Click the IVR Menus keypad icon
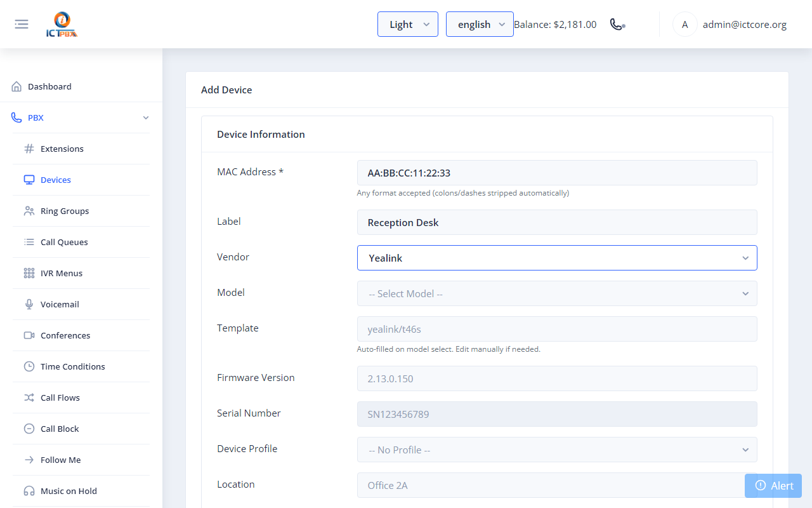 pyautogui.click(x=29, y=273)
